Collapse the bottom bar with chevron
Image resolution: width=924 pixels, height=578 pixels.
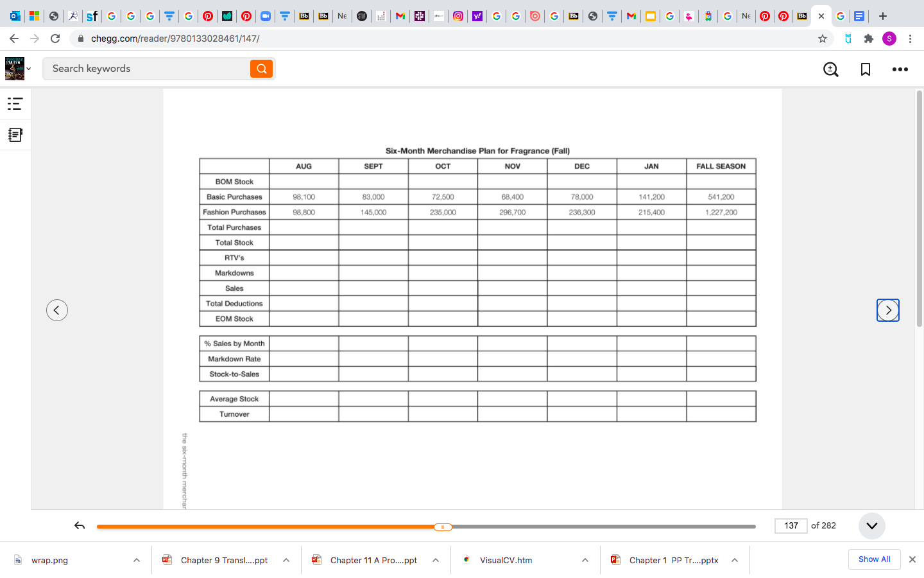pos(872,525)
